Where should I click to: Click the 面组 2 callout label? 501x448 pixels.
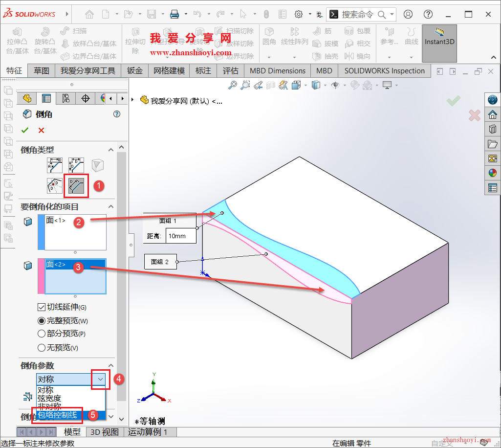(160, 262)
